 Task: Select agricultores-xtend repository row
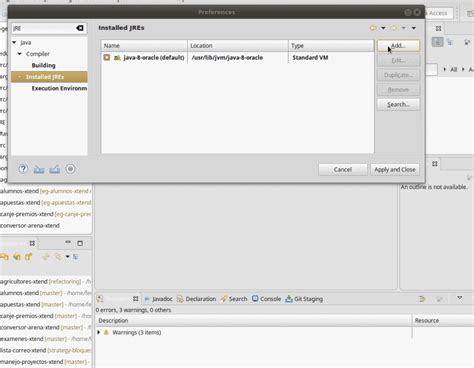pos(45,282)
